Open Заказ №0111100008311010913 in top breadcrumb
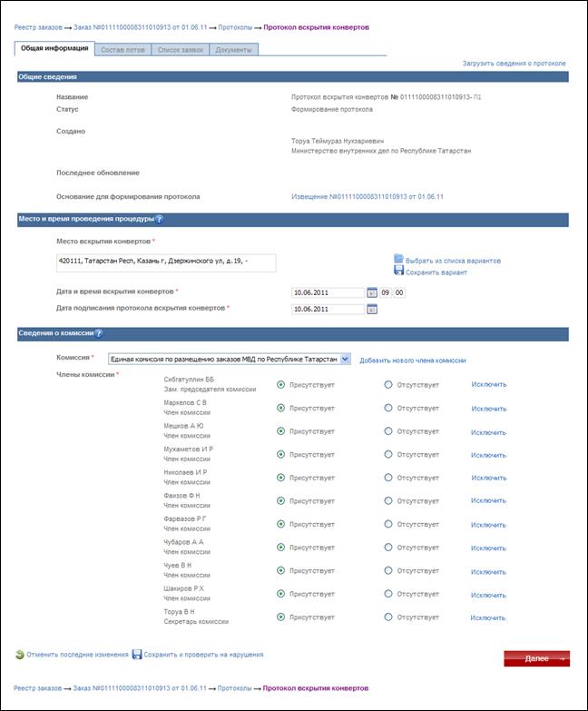 [x=140, y=27]
